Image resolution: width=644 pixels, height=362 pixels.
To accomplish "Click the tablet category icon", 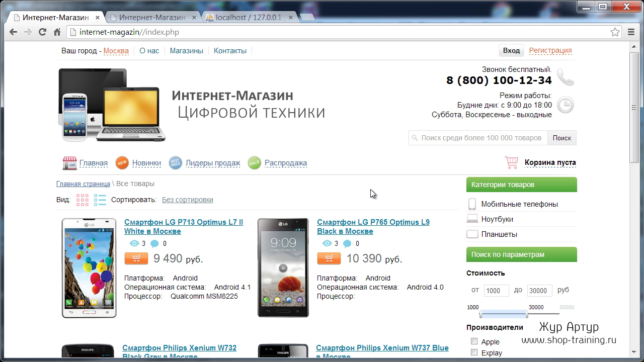I will [472, 234].
